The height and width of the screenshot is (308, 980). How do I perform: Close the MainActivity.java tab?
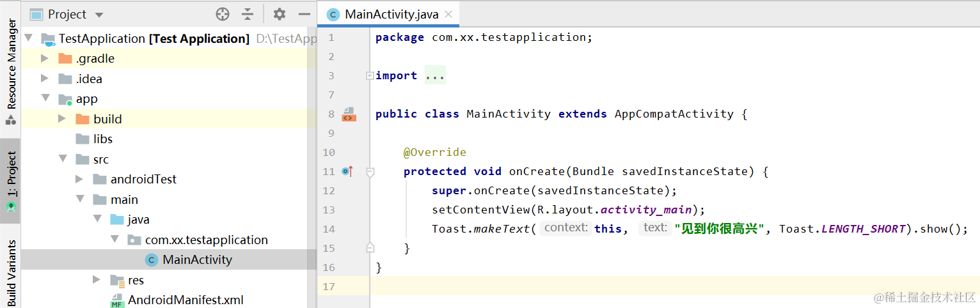448,14
